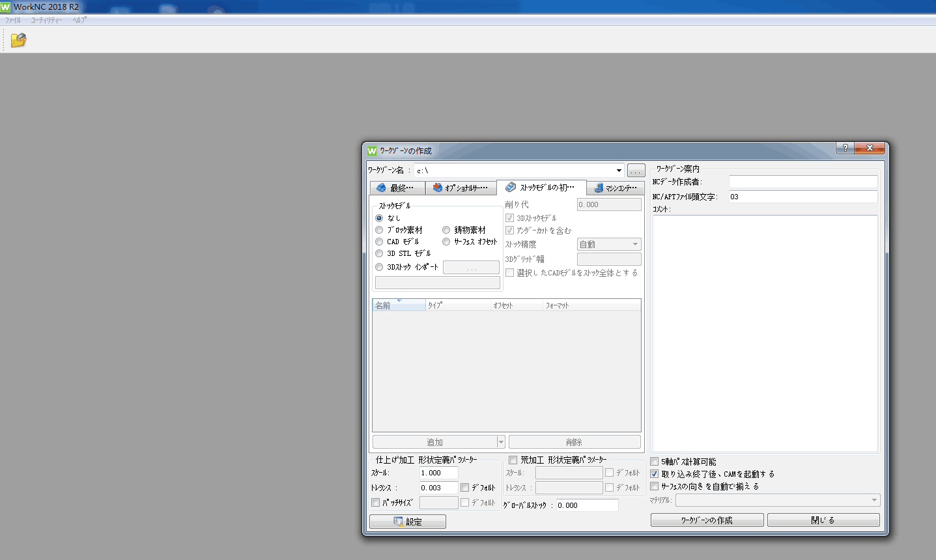
Task: Select the サーフェス オフセット radio button
Action: click(446, 242)
